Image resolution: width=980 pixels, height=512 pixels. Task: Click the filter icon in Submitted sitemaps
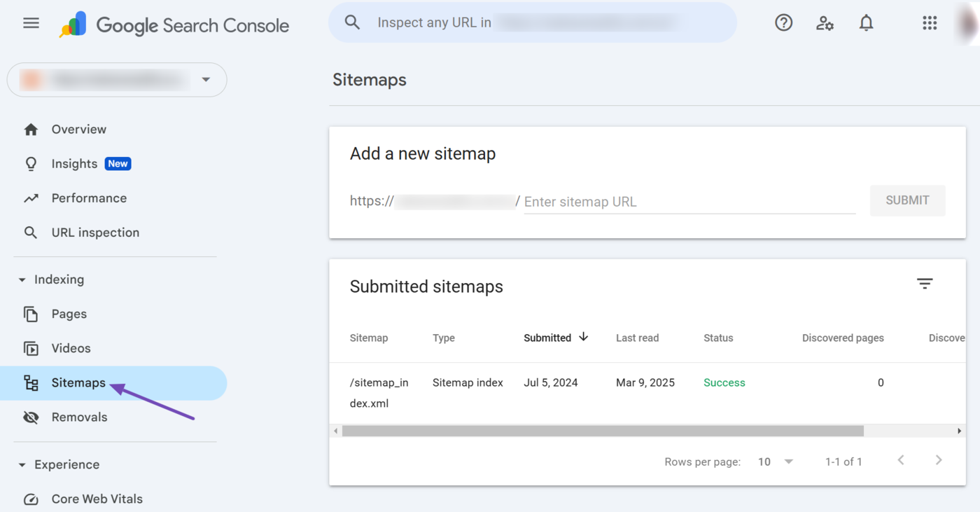pyautogui.click(x=925, y=284)
